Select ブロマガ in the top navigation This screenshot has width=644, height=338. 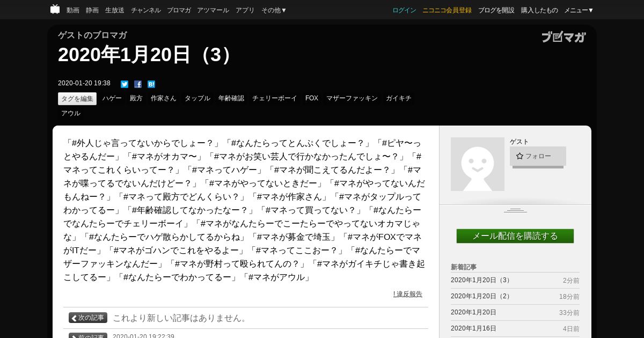[x=179, y=10]
